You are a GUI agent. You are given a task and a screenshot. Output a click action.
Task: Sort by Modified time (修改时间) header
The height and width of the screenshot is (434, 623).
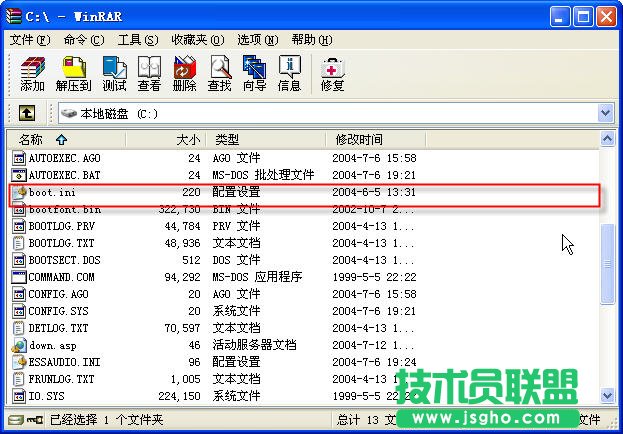(375, 140)
